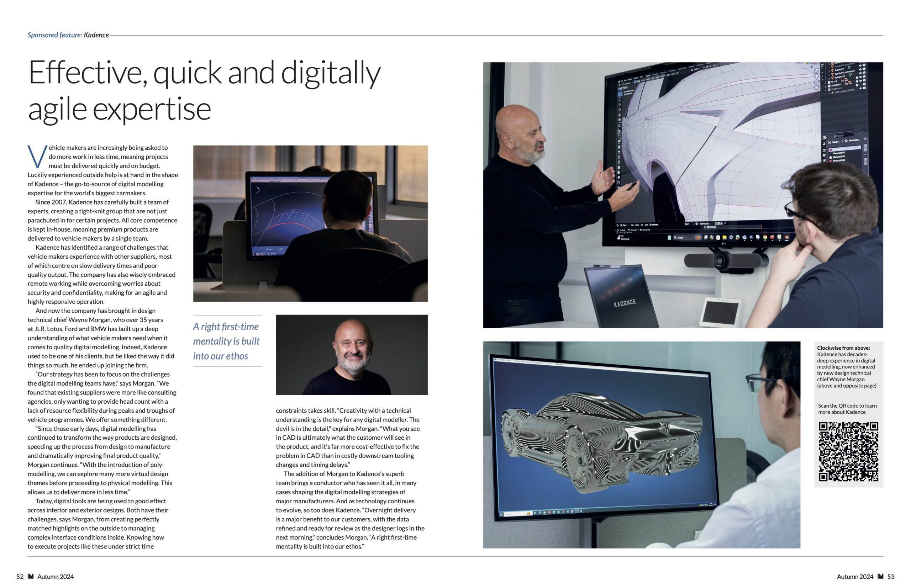911x588 pixels.
Task: Select Material.055 in the material list
Action: click(838, 157)
